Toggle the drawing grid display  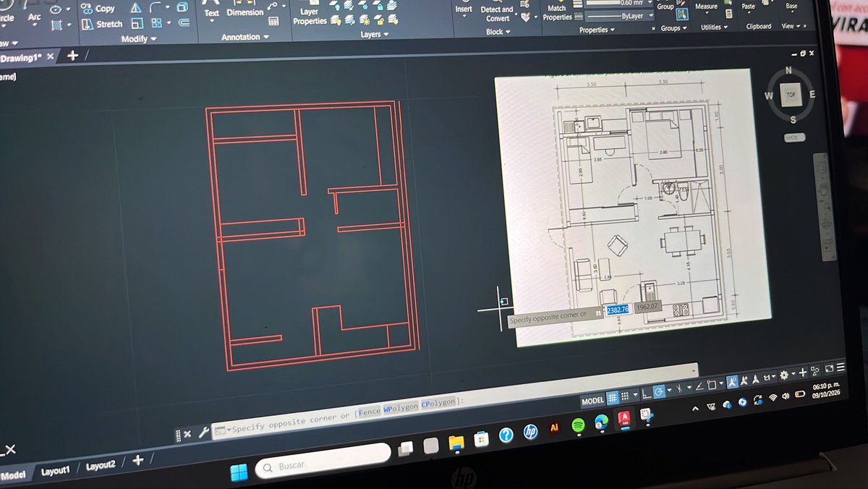click(x=613, y=397)
